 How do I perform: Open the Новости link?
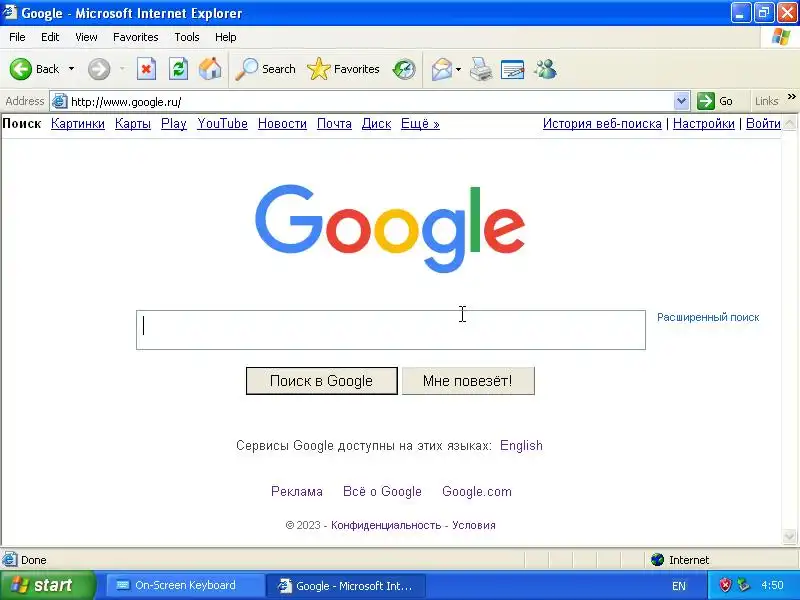(x=282, y=123)
